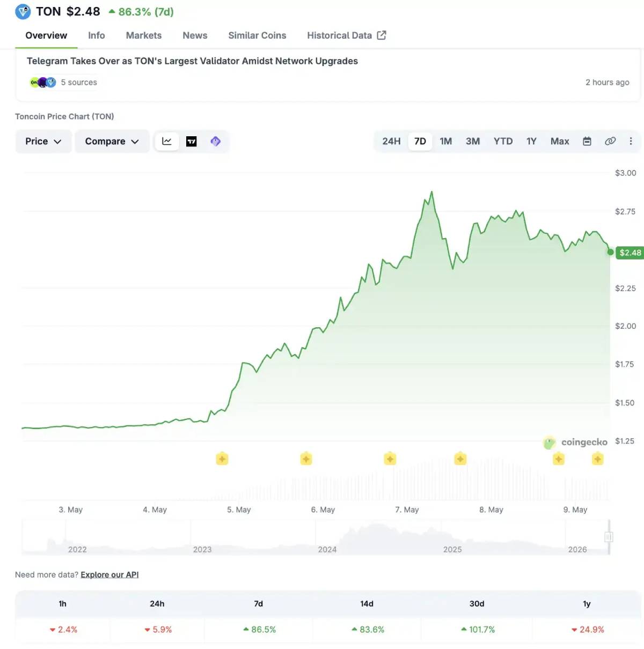The image size is (644, 649).
Task: Click the news marker before 8. May
Action: pos(460,459)
